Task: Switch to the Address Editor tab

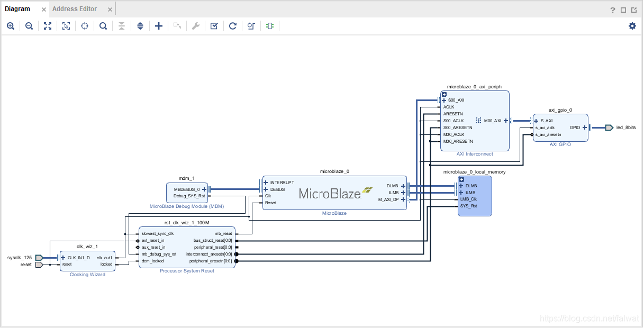Action: point(75,9)
